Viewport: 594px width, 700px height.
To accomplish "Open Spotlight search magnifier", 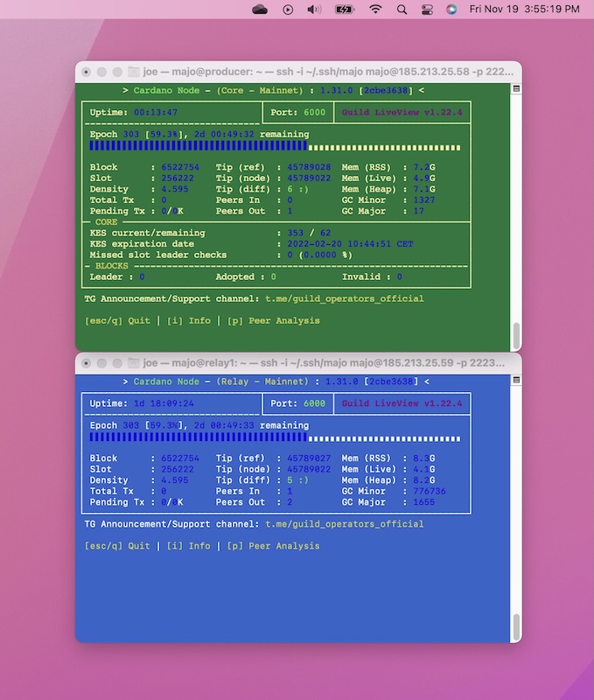I will [402, 10].
